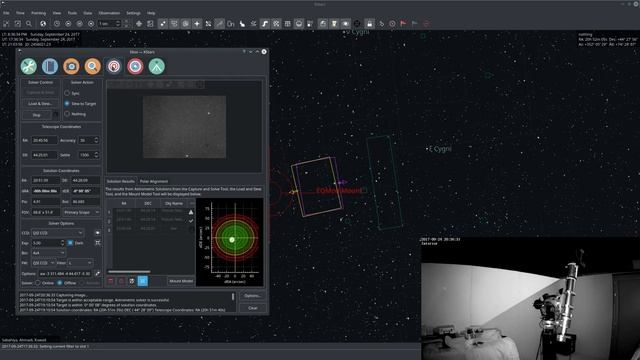Image resolution: width=640 pixels, height=360 pixels.
Task: Open the Ekos Mount module (tripod icon)
Action: pyautogui.click(x=157, y=66)
